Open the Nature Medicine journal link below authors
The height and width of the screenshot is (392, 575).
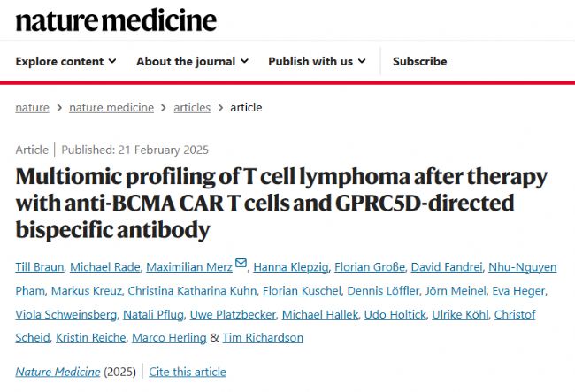click(57, 372)
